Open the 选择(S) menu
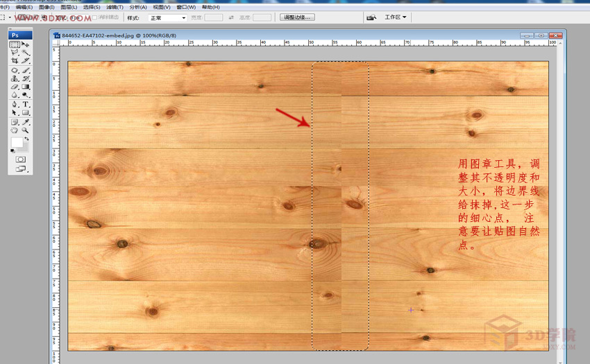This screenshot has width=590, height=364. [92, 7]
